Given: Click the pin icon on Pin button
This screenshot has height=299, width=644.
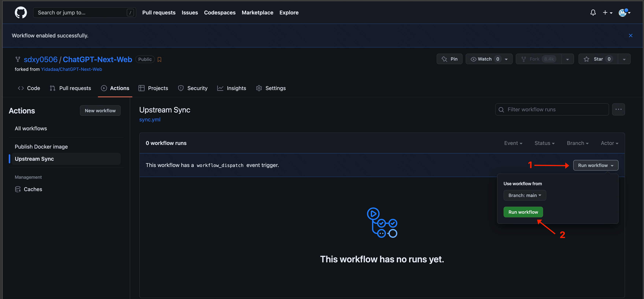Looking at the screenshot, I should 444,59.
